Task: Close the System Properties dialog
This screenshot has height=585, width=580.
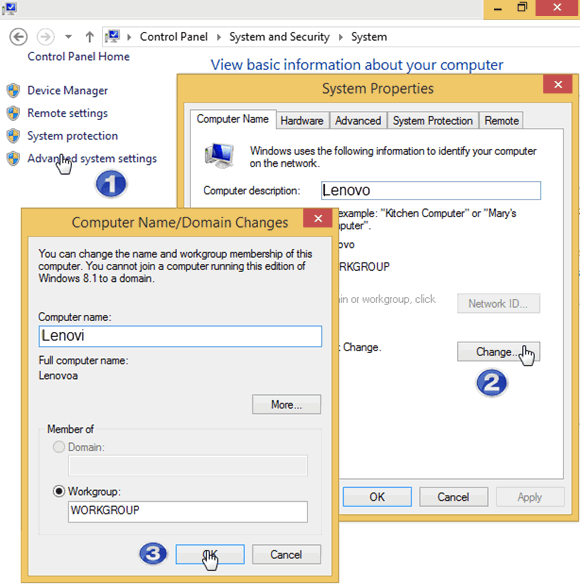Action: (x=558, y=85)
